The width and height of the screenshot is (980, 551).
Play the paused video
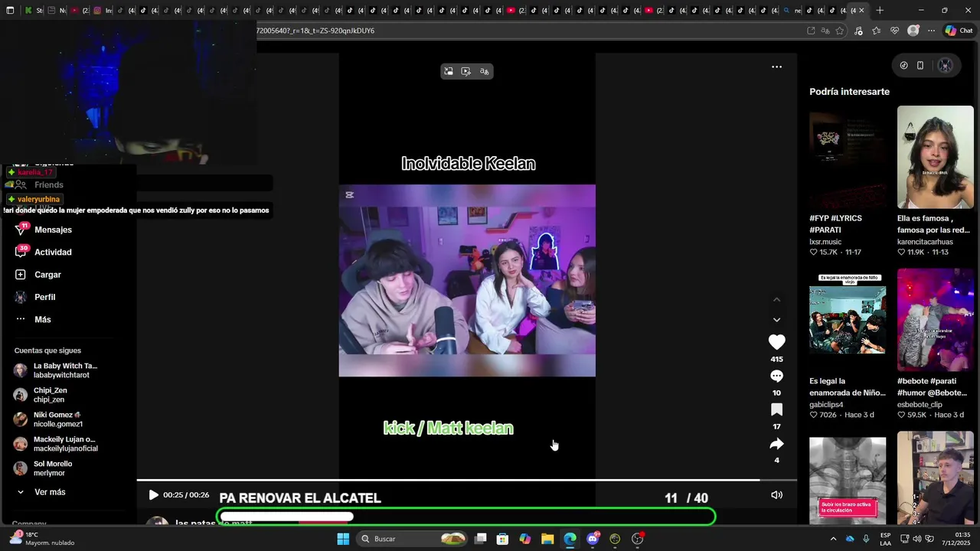pyautogui.click(x=153, y=495)
